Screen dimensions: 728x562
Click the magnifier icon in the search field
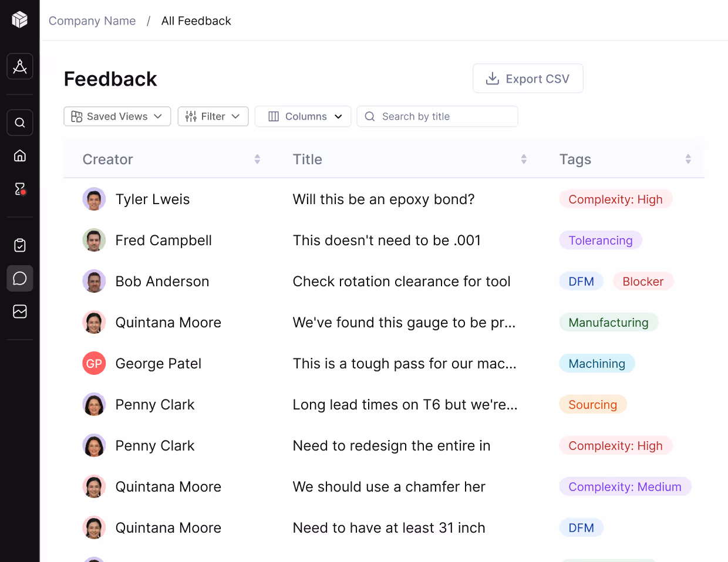click(x=369, y=116)
